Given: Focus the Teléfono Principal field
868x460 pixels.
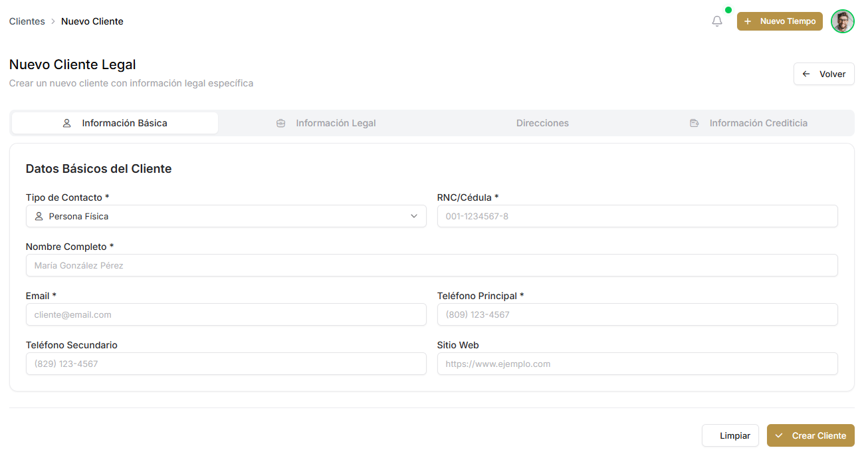Looking at the screenshot, I should point(637,314).
